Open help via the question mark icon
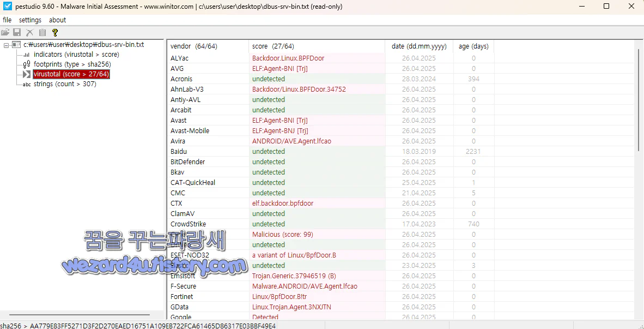 pos(55,32)
